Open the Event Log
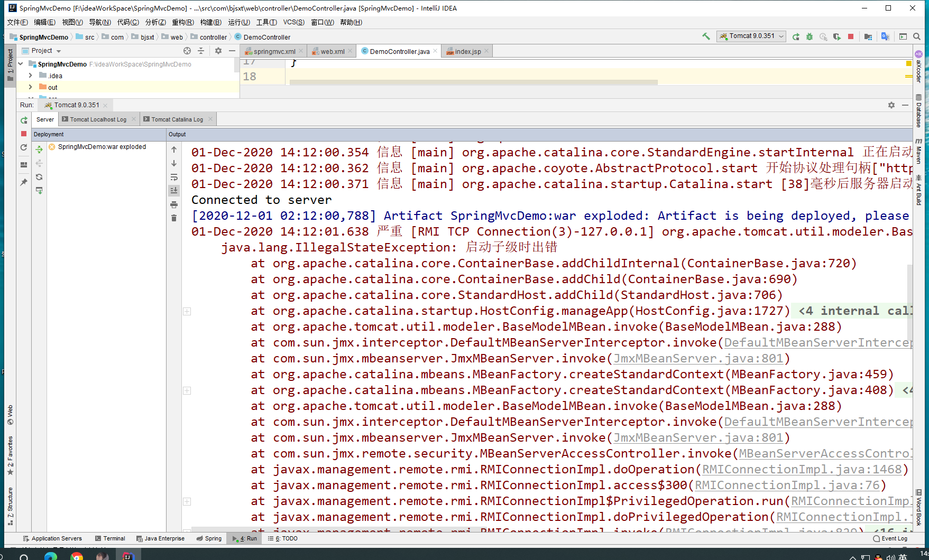 click(890, 538)
